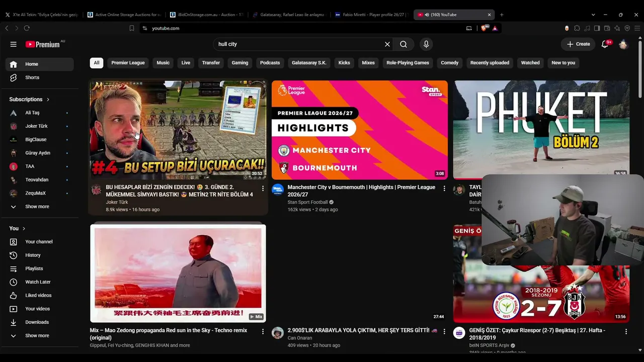Screen dimensions: 644x362
Task: Click the YouTube Premium logo
Action: coord(43,44)
